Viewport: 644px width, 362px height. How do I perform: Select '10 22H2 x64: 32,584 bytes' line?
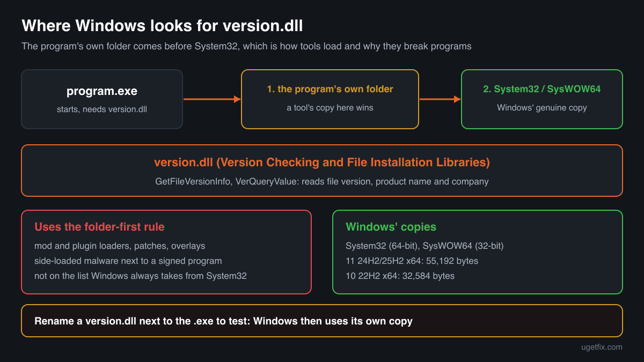point(400,276)
